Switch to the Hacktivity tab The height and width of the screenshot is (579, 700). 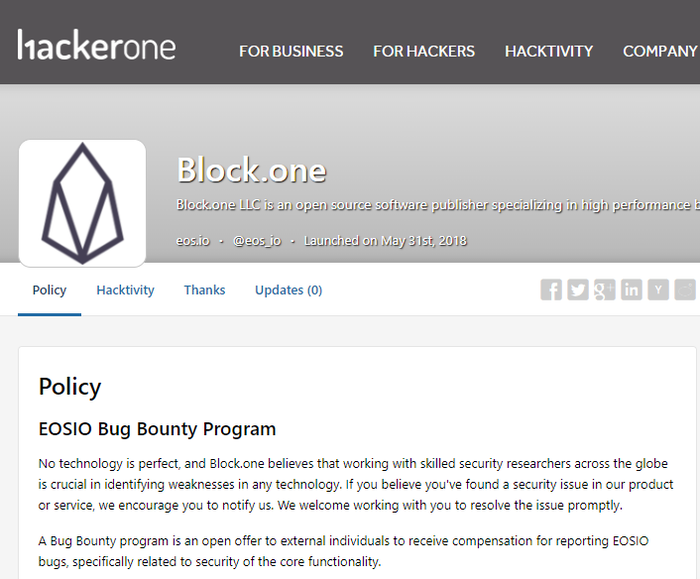click(x=125, y=290)
